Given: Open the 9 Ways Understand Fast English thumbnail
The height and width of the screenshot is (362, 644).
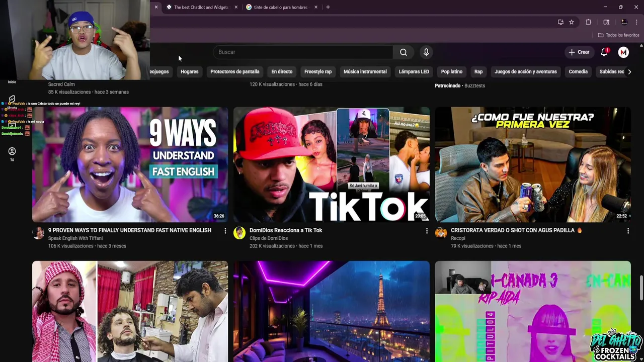Looking at the screenshot, I should click(130, 164).
